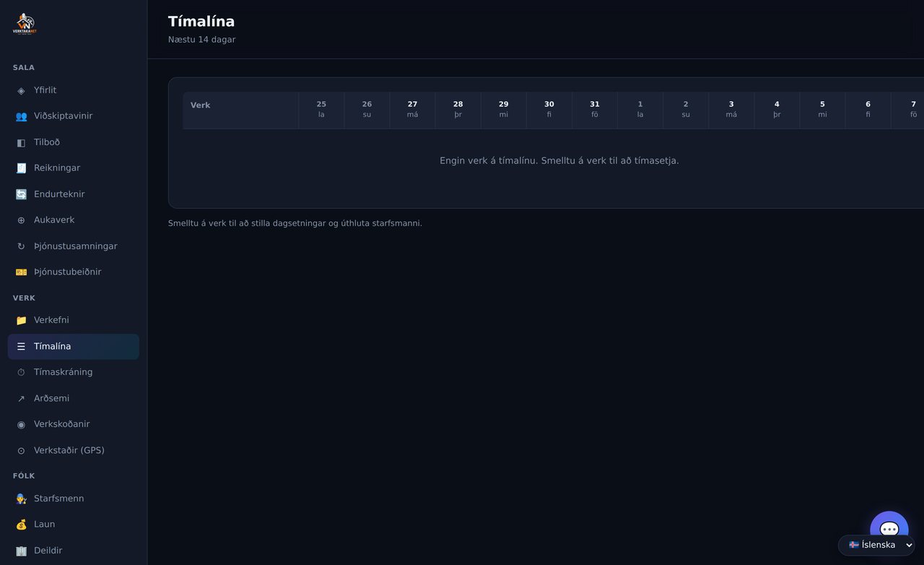Open Deildir in sidebar
This screenshot has height=565, width=924.
(x=74, y=551)
